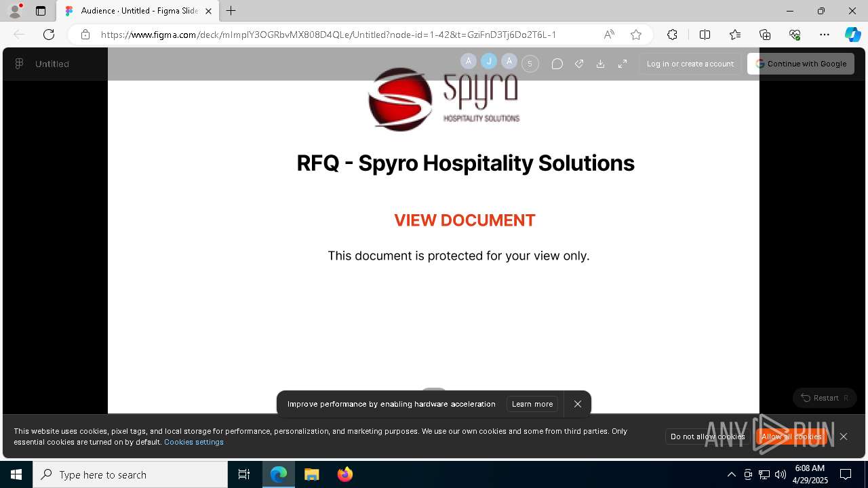Viewport: 868px width, 488px height.
Task: Click the blue participant avatar J
Action: pyautogui.click(x=489, y=62)
